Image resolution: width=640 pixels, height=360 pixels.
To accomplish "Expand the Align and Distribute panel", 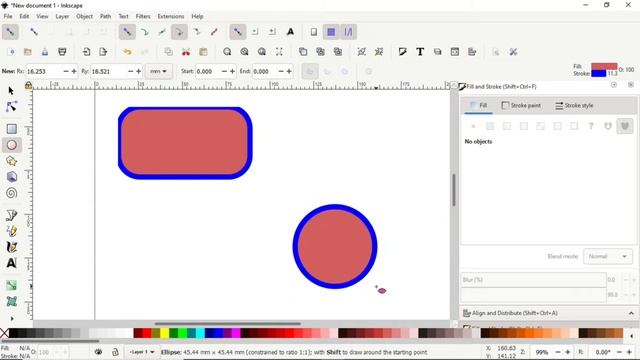I will pyautogui.click(x=631, y=313).
